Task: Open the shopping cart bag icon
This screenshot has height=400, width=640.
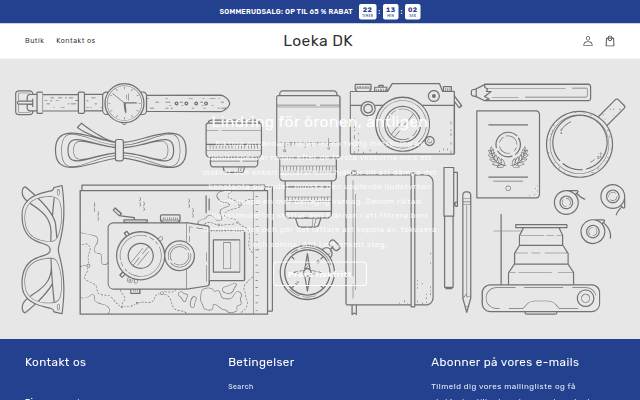Action: pos(610,41)
